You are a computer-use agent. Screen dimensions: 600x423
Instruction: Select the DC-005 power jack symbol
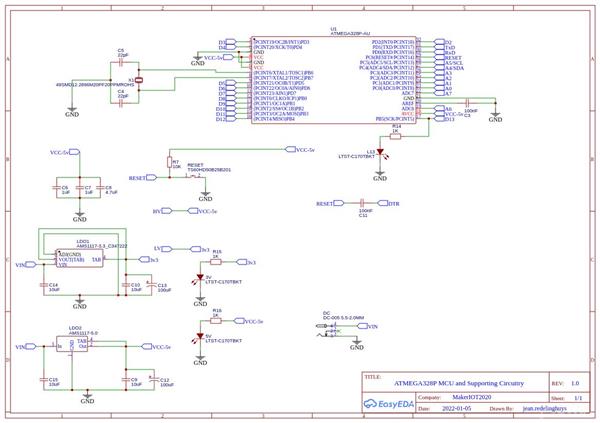pyautogui.click(x=328, y=331)
